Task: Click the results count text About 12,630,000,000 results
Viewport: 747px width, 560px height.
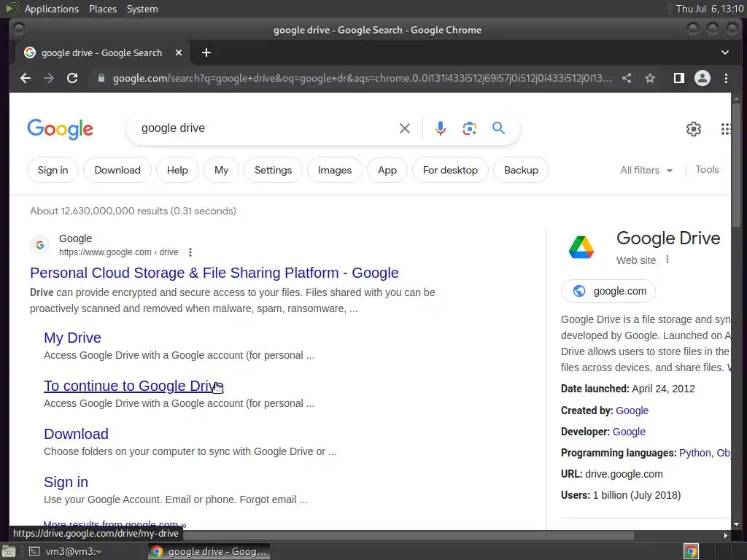Action: coord(133,211)
